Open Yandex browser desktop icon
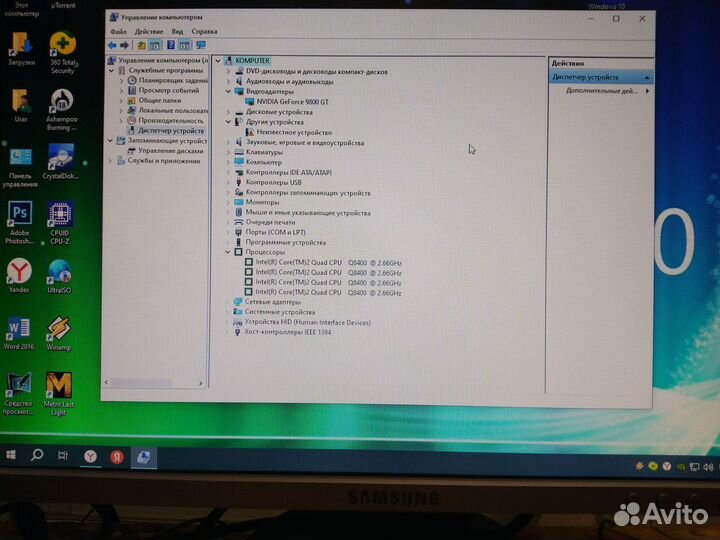 pos(19,275)
